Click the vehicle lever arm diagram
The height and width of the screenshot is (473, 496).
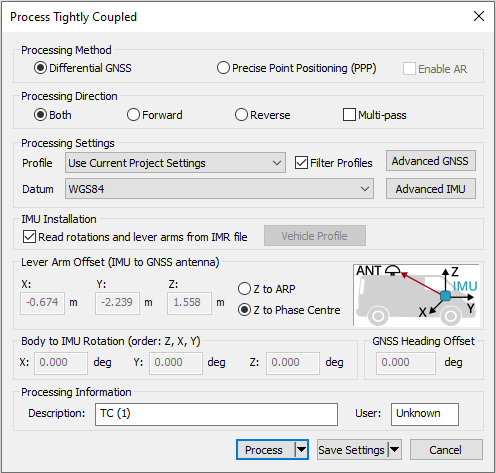(x=416, y=295)
